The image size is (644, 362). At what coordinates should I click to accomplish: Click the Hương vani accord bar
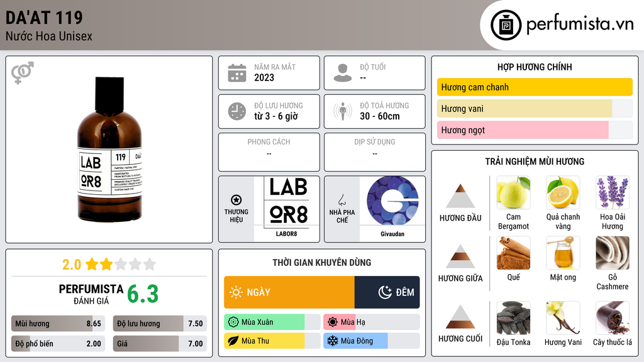click(x=535, y=108)
